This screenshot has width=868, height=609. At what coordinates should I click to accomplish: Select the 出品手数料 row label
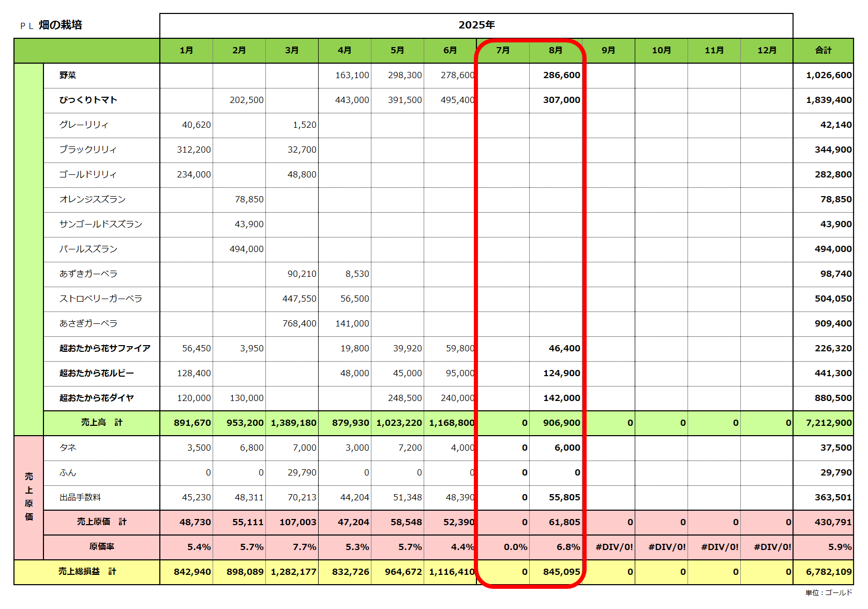[80, 497]
